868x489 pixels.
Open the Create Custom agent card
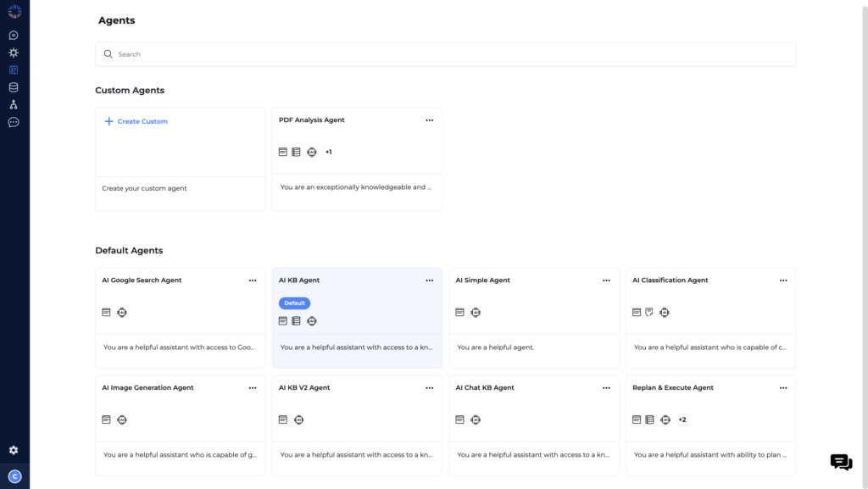pos(136,121)
